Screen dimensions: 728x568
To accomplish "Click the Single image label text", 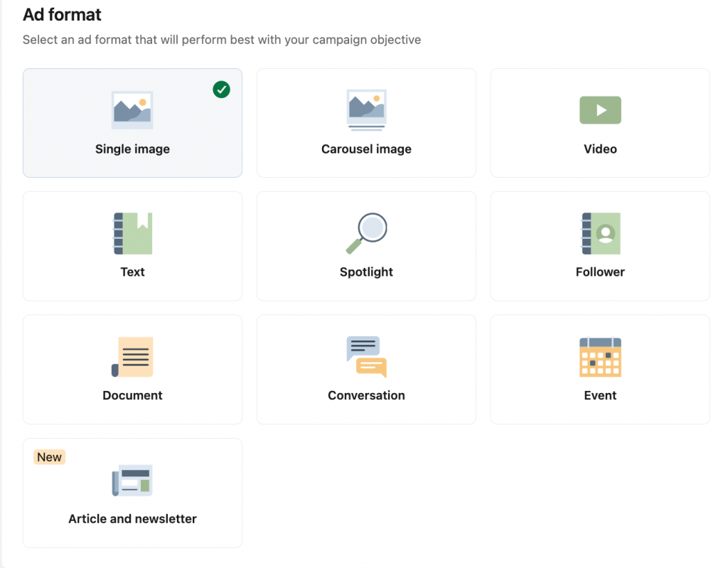I will (132, 149).
